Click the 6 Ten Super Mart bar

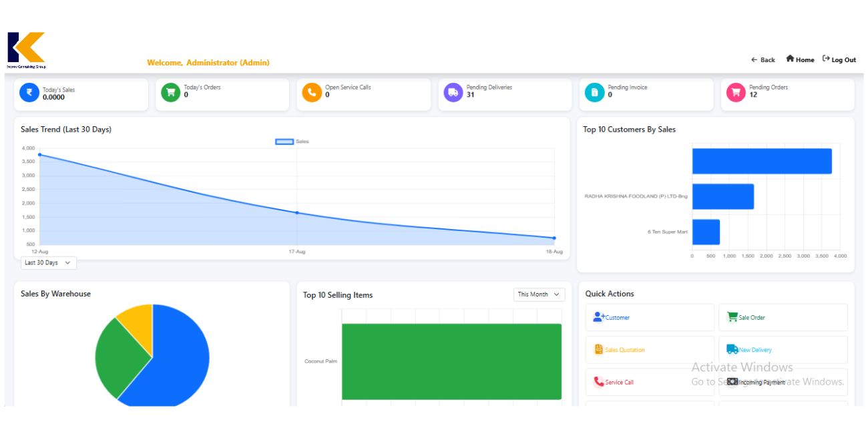706,232
